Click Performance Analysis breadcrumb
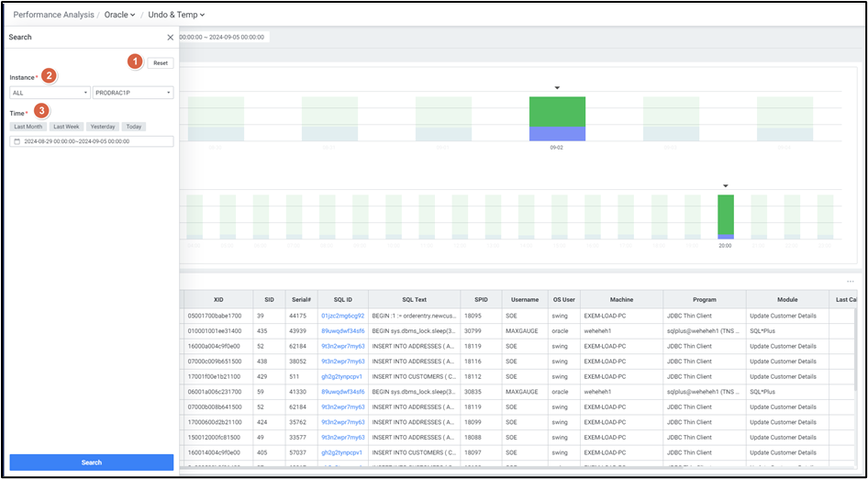 [53, 15]
